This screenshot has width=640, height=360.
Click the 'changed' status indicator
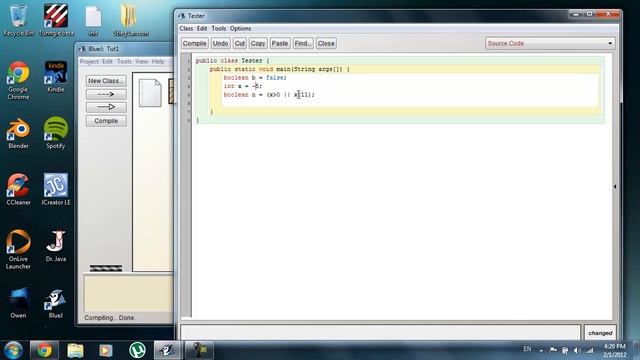pyautogui.click(x=600, y=333)
